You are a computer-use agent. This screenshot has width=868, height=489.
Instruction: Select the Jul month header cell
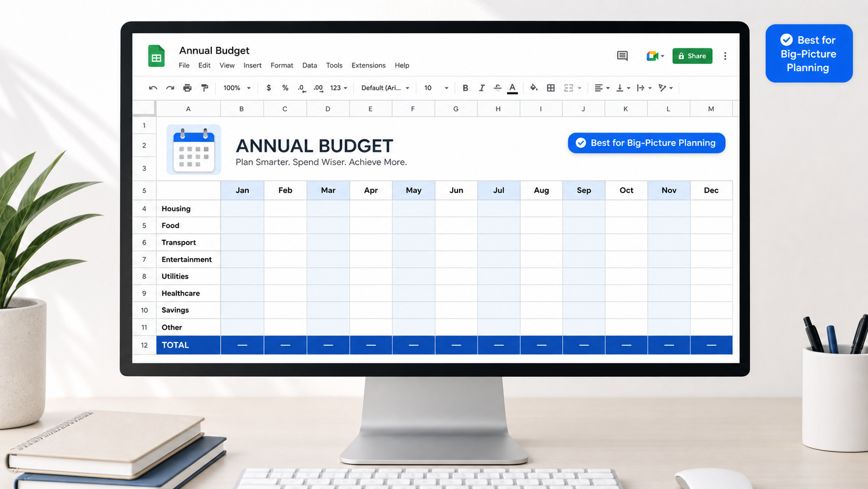(499, 190)
